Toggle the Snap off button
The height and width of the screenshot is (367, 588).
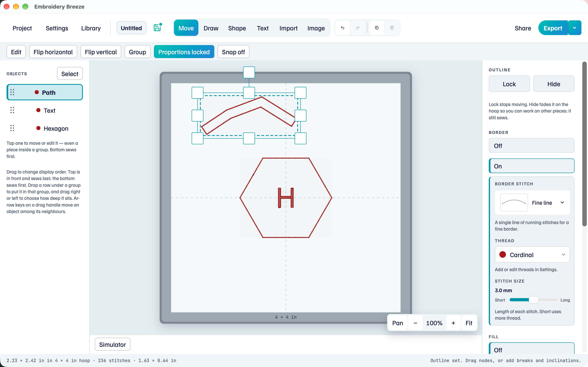coord(233,52)
